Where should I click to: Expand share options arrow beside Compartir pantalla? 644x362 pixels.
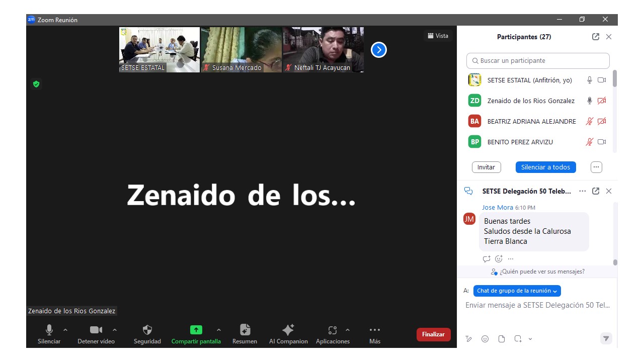click(x=218, y=330)
